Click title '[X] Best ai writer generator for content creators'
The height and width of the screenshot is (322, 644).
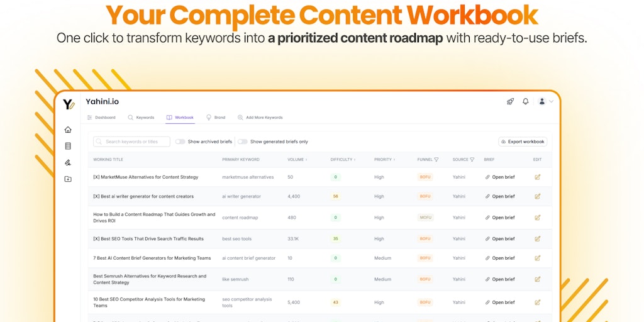click(x=143, y=196)
